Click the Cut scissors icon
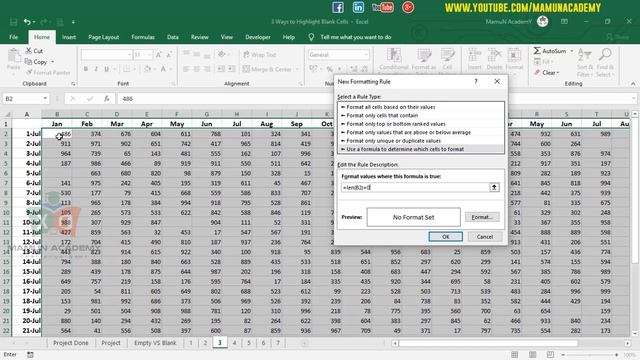The image size is (640, 360). pyautogui.click(x=29, y=51)
